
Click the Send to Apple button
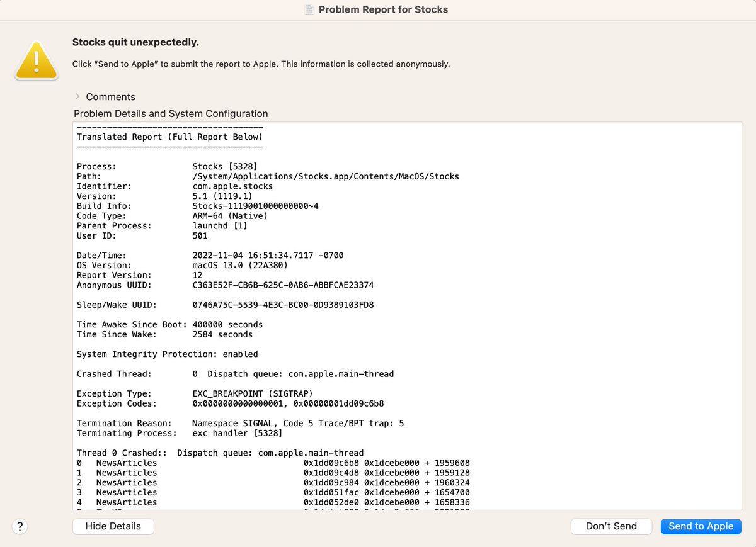coord(701,526)
